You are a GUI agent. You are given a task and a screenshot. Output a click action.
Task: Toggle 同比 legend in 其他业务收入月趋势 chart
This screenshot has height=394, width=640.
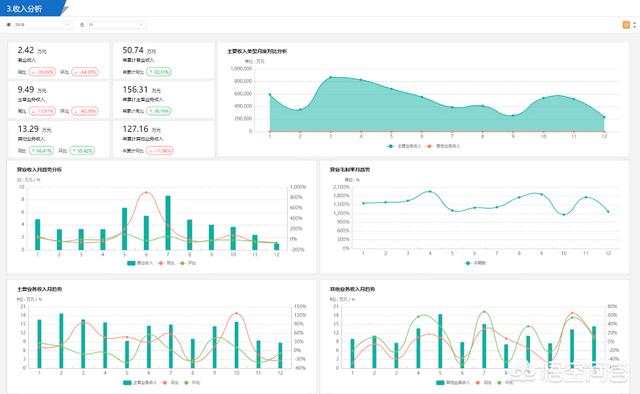tap(483, 383)
